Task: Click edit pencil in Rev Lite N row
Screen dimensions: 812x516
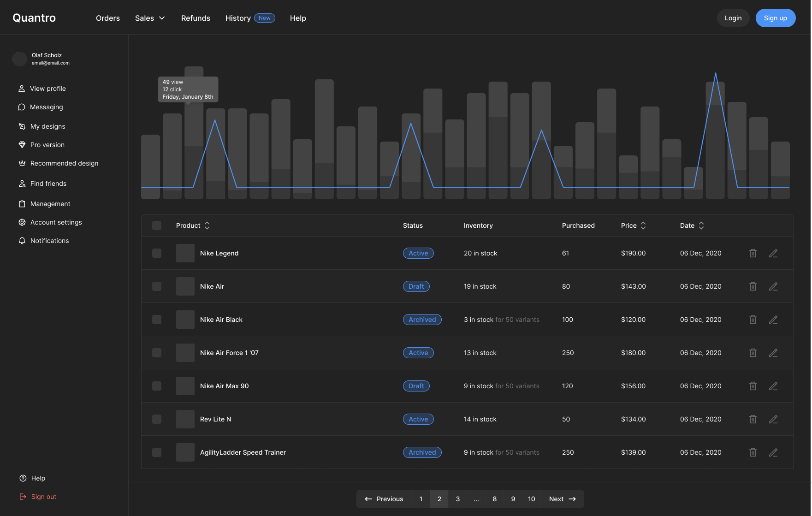Action: coord(773,419)
